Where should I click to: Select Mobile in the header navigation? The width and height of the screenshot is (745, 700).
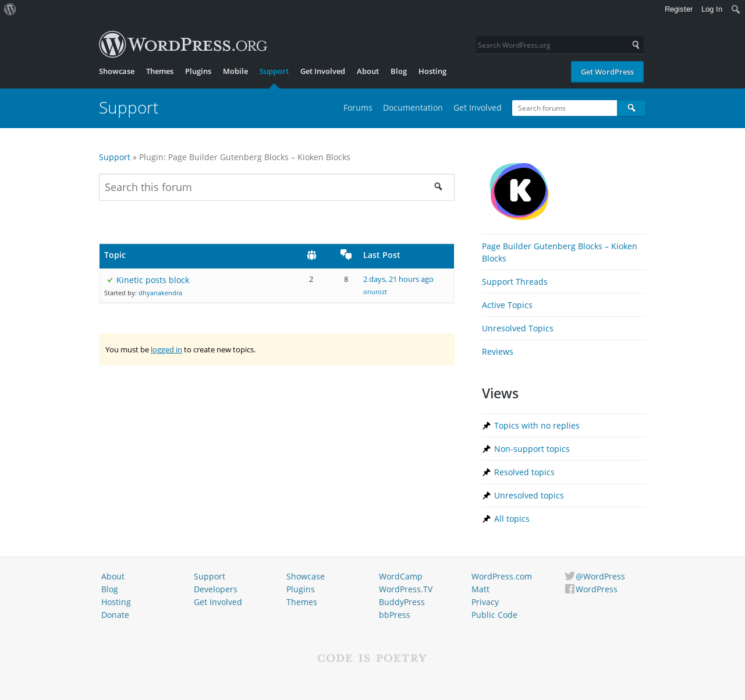[x=235, y=71]
